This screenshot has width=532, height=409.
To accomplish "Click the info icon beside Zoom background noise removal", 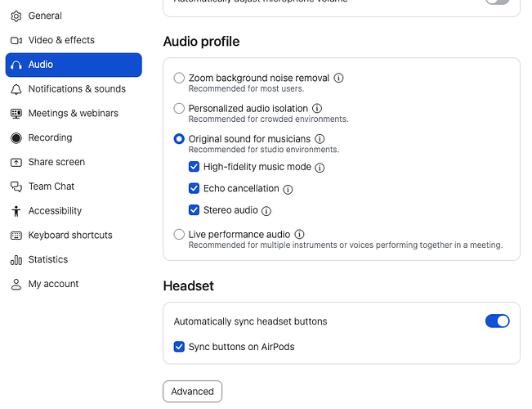I will click(x=338, y=79).
